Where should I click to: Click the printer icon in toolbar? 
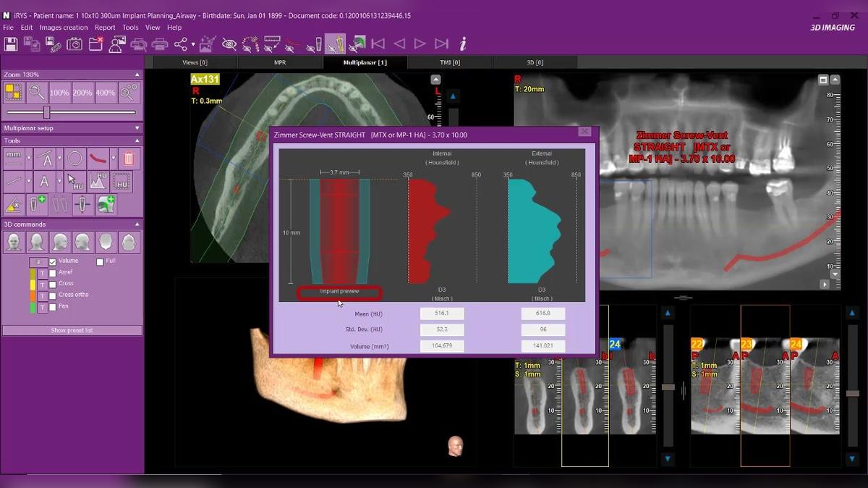click(160, 44)
